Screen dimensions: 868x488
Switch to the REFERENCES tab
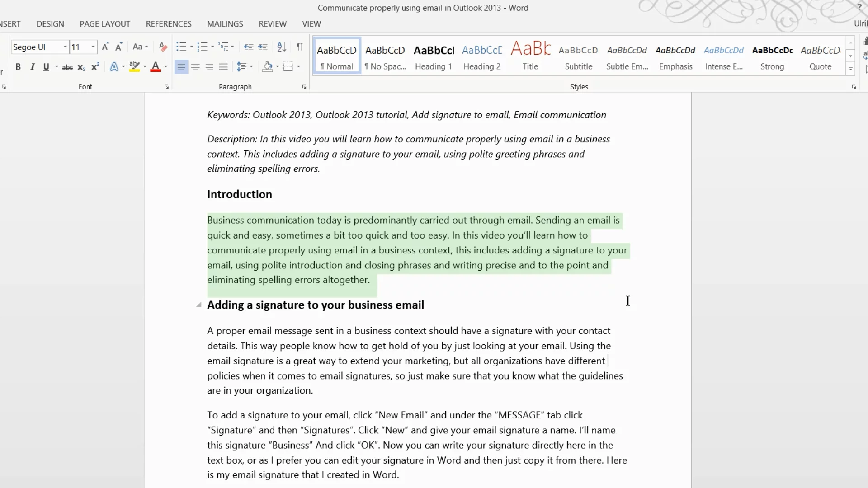point(169,24)
